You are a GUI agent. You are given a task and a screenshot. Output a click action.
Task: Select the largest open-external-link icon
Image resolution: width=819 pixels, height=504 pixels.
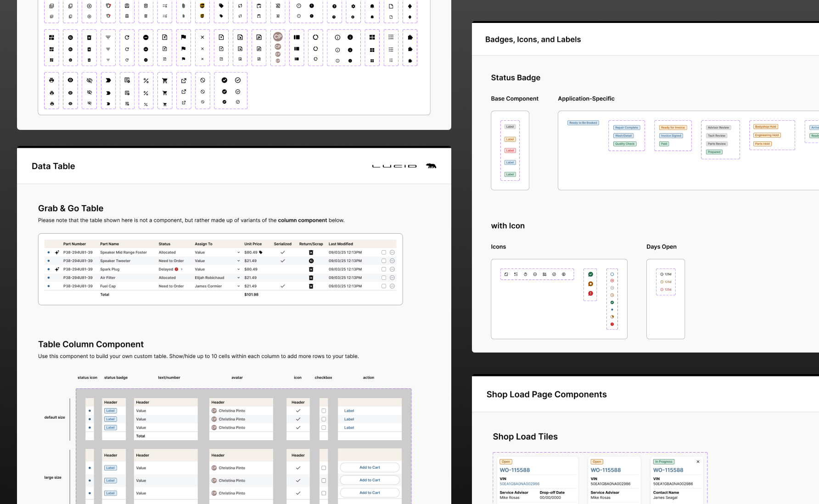tap(184, 80)
